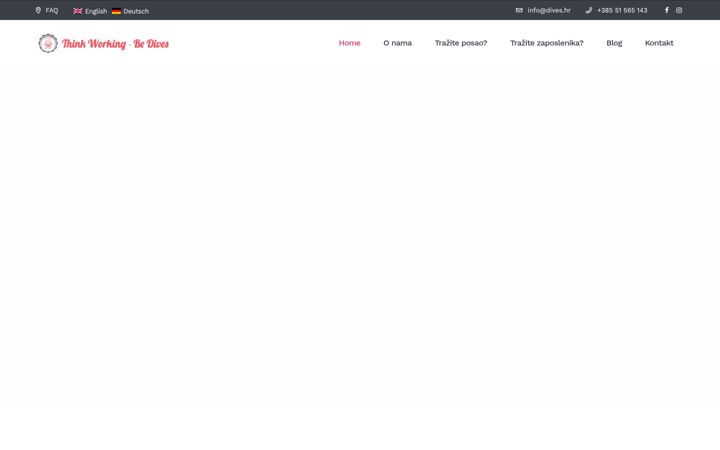
Task: Open the Kontakt menu item
Action: [659, 43]
